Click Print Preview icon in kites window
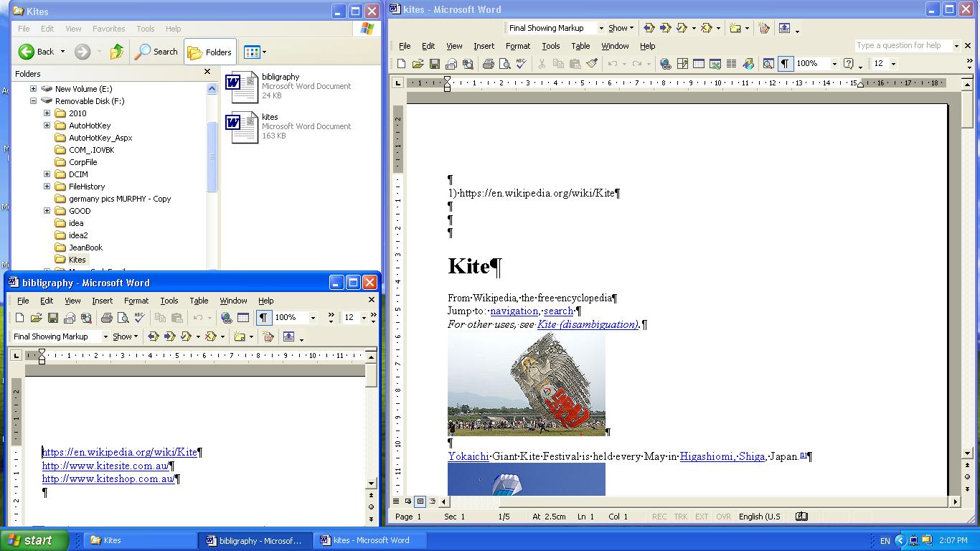The width and height of the screenshot is (980, 551). (505, 64)
